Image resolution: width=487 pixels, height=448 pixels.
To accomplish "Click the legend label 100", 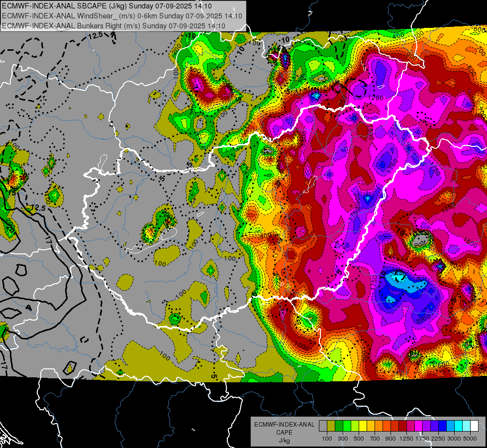I will tap(327, 439).
